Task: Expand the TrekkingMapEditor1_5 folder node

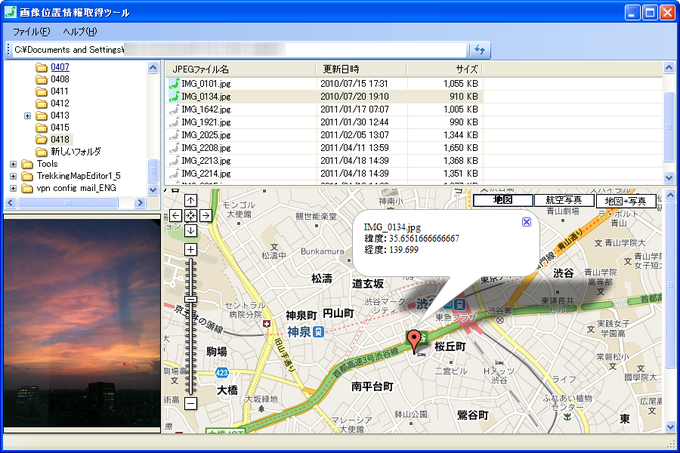Action: click(x=13, y=176)
